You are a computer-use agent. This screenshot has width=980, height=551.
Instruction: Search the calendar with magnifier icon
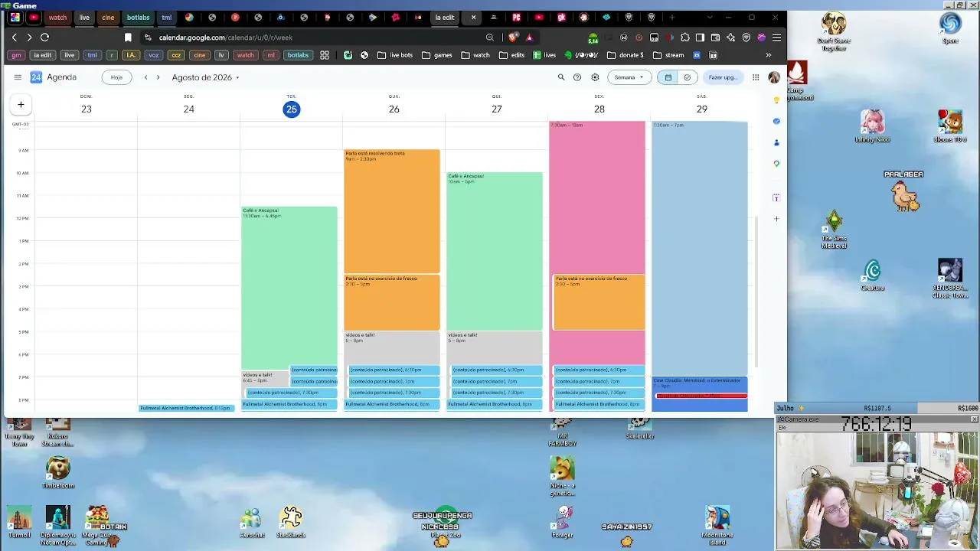click(561, 77)
